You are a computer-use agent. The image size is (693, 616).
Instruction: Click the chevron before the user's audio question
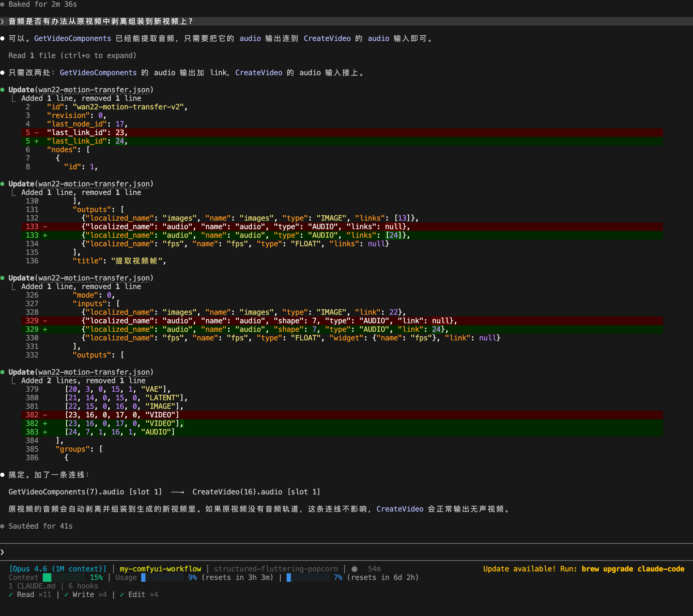2,21
